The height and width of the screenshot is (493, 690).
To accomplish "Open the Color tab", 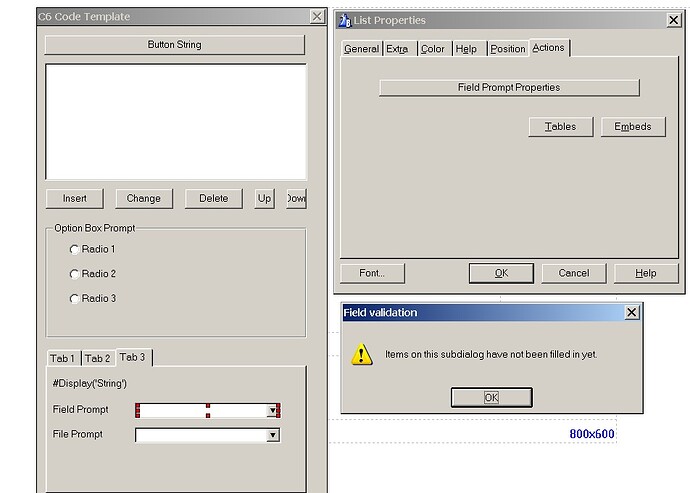I will (x=433, y=49).
